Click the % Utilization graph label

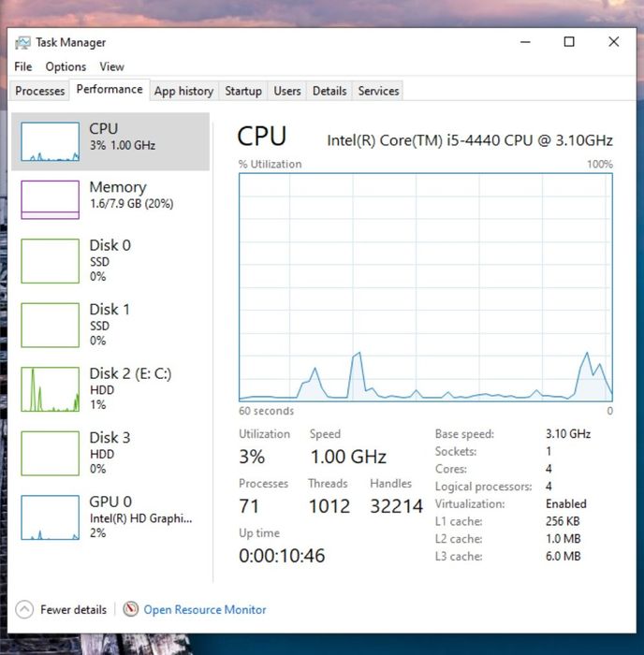(x=270, y=164)
